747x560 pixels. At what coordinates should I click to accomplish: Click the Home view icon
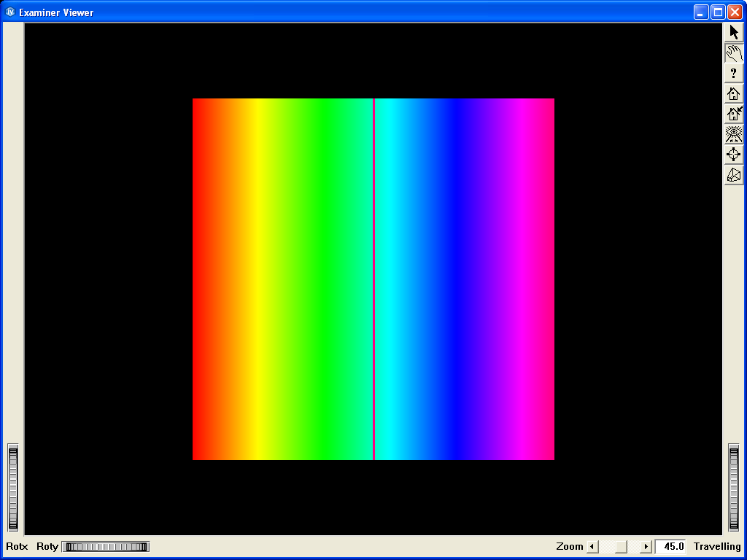(733, 93)
